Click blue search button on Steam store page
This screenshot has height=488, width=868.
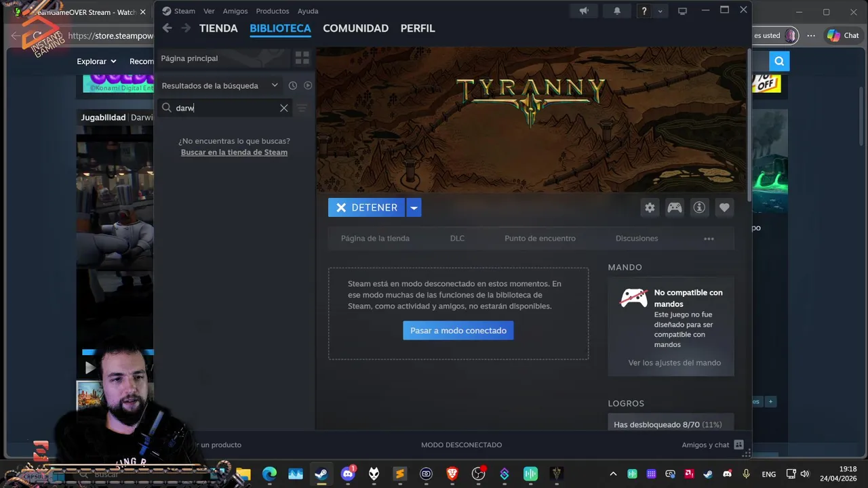coord(779,62)
